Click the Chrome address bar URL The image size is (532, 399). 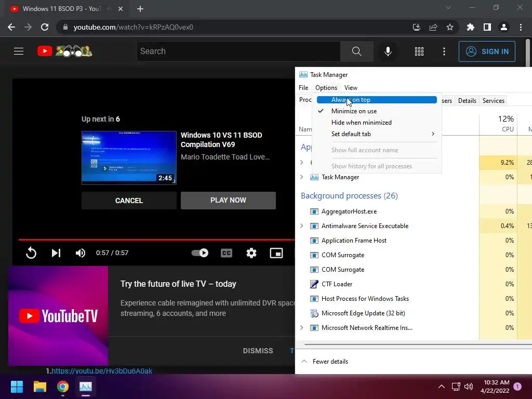(134, 27)
